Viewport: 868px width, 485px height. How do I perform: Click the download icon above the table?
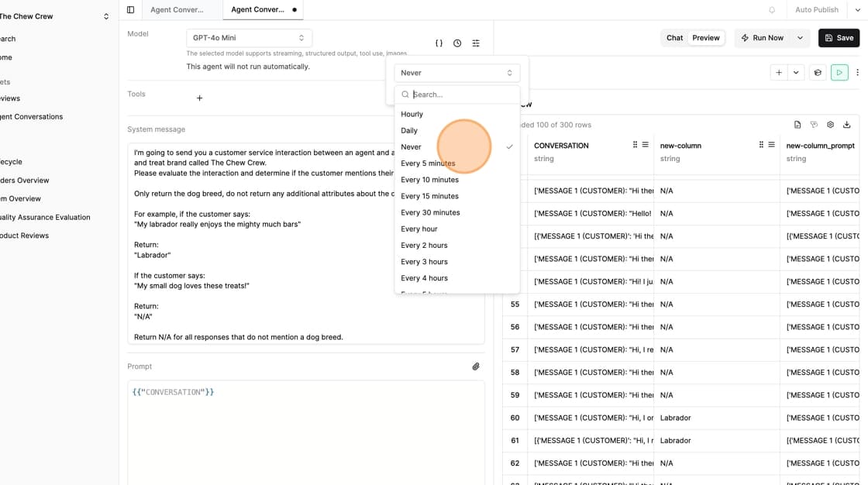coord(846,125)
